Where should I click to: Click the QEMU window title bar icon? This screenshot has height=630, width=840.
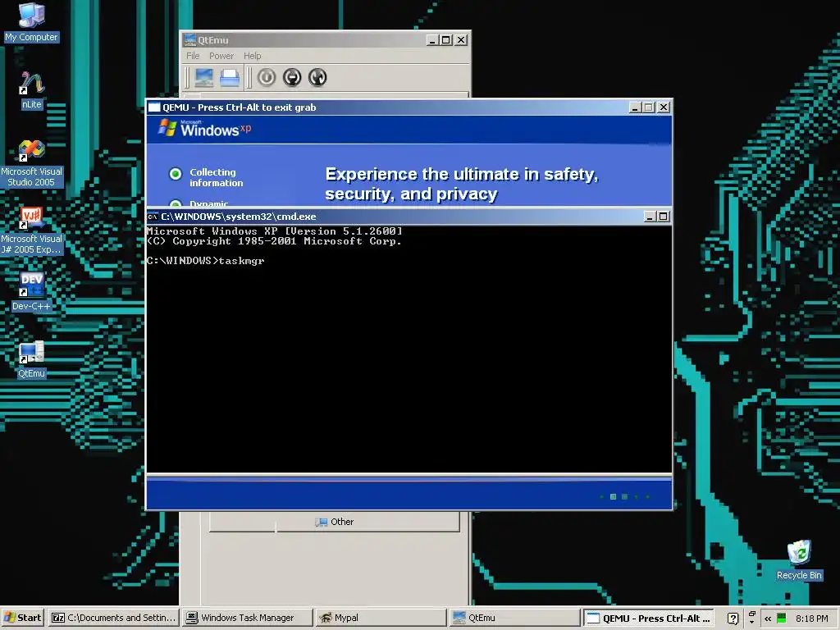point(154,107)
